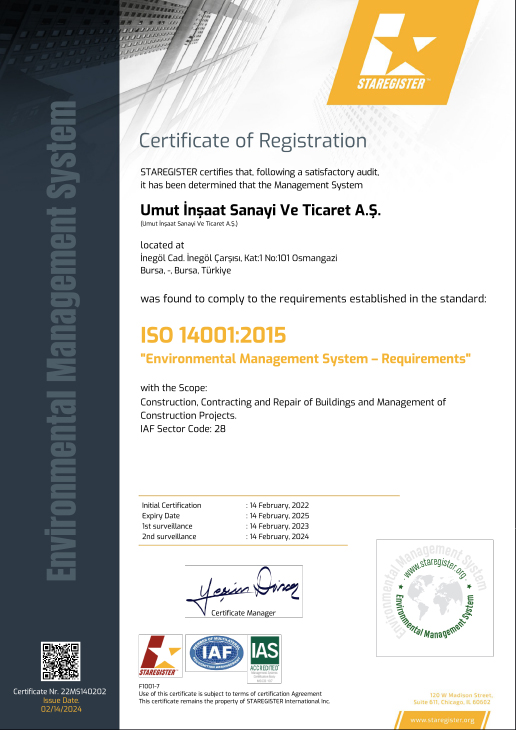Click the 'Certificate of Registration' heading

[253, 141]
